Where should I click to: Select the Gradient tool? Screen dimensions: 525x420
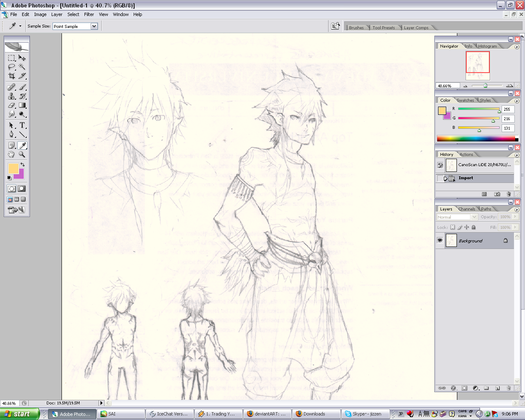tap(22, 105)
